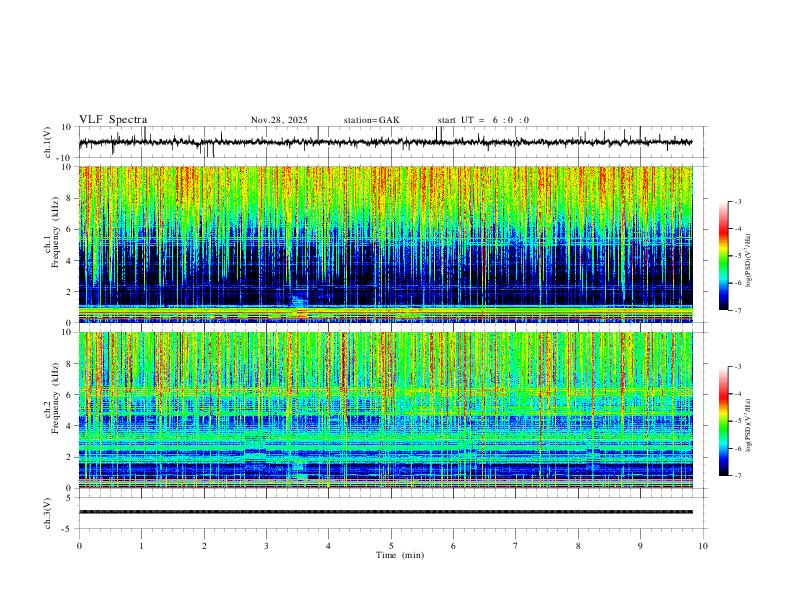Click the "VLF Spectra" title text
792x612 pixels.
(113, 120)
